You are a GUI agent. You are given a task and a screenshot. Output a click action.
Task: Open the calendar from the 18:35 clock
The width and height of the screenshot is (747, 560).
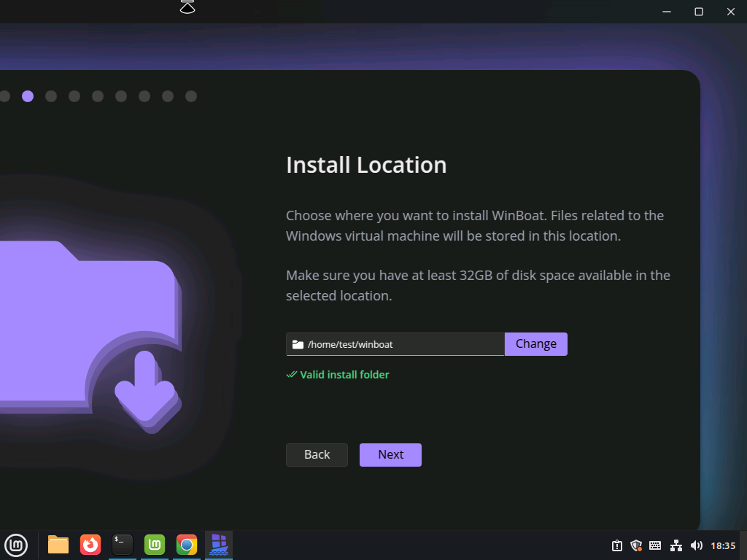[723, 545]
